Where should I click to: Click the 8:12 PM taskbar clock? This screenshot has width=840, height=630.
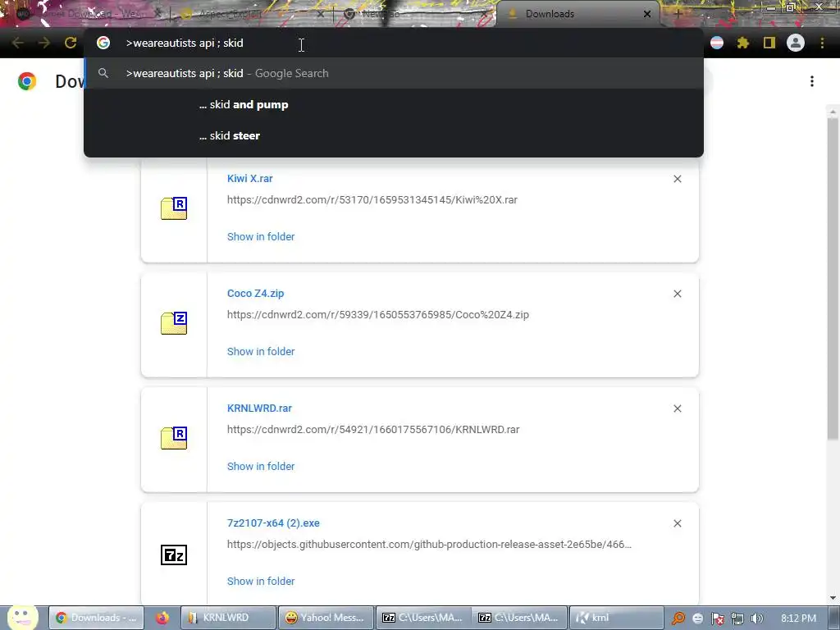[798, 619]
